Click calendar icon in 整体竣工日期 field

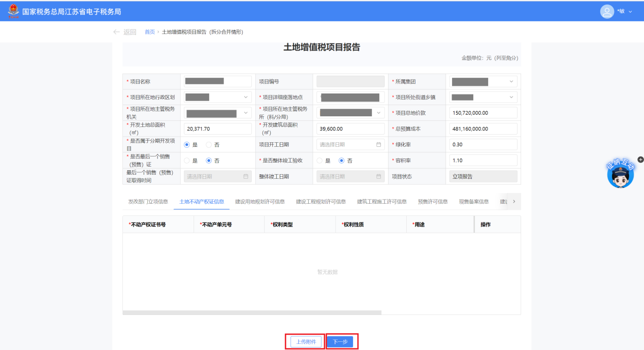(x=378, y=176)
